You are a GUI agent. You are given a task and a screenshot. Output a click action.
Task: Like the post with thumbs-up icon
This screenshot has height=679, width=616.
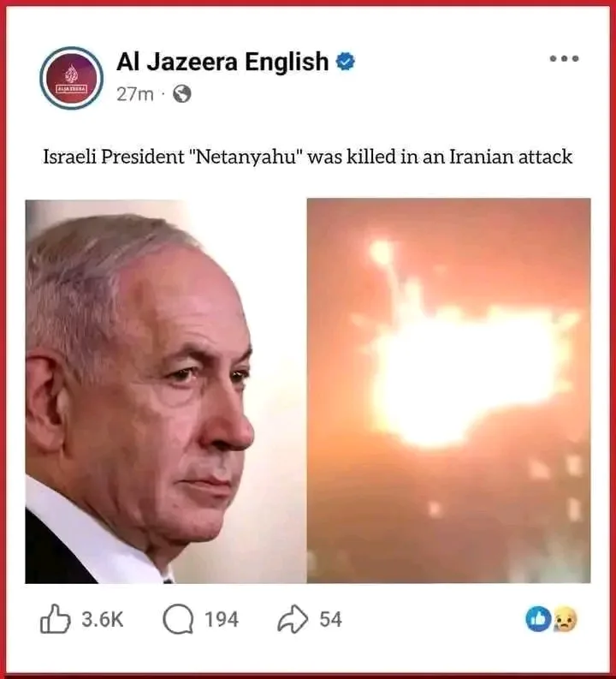tap(55, 619)
